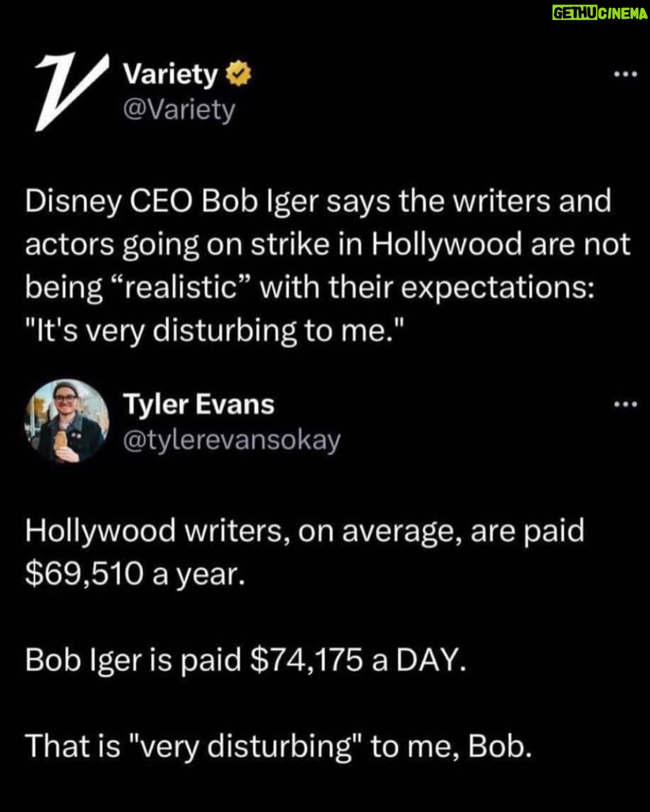
Task: Select the line 'actors going on strike in Hollywood'
Action: click(327, 244)
